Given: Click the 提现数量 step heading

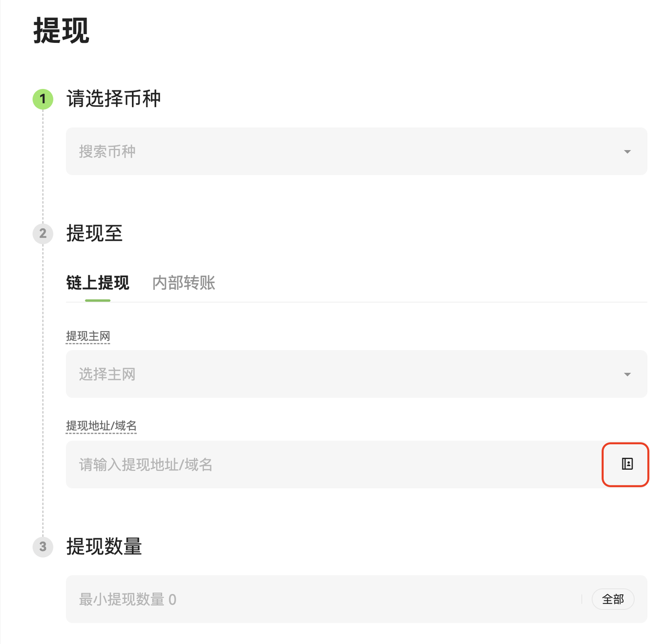Looking at the screenshot, I should tap(104, 547).
